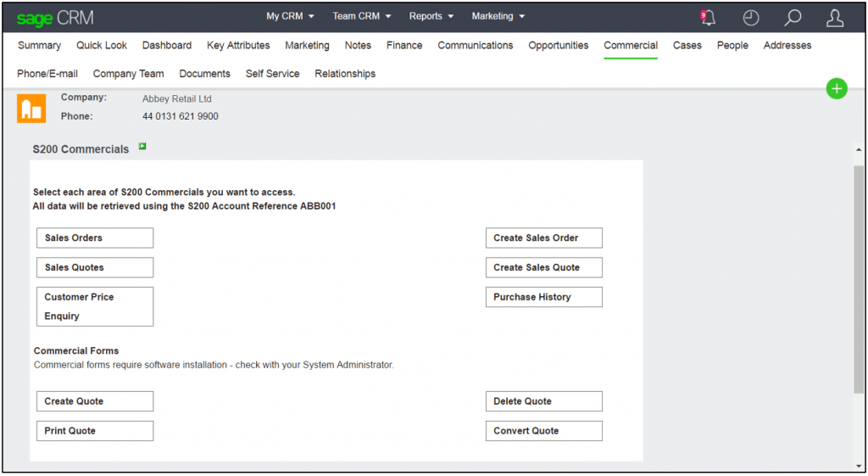Screen dimensions: 868x476
Task: Expand the Team CRM dropdown
Action: click(361, 16)
